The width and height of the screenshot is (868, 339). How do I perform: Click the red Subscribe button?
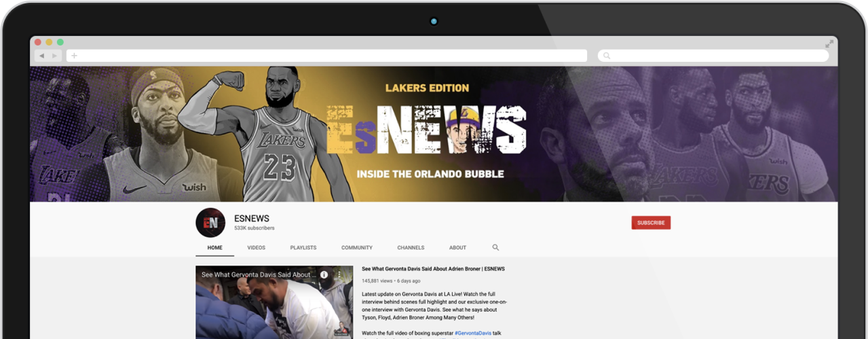tap(651, 223)
